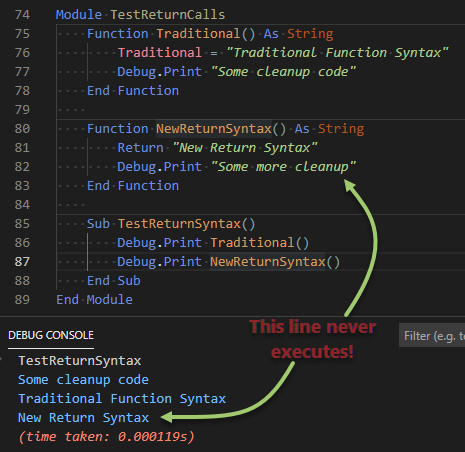465x452 pixels.
Task: Select line number 81 in gutter
Action: tap(22, 148)
